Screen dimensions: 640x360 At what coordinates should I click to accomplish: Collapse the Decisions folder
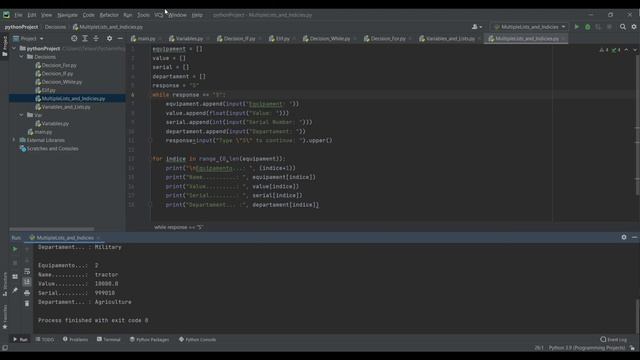22,57
